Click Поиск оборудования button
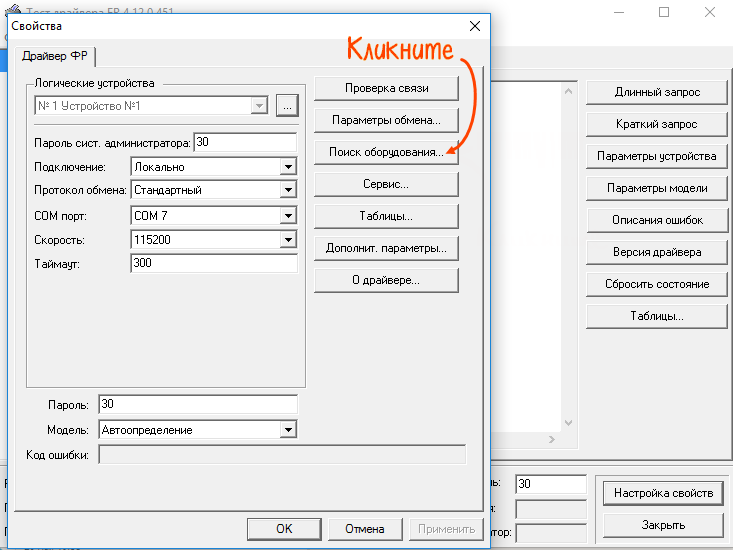Viewport: 733px width, 550px height. (386, 153)
